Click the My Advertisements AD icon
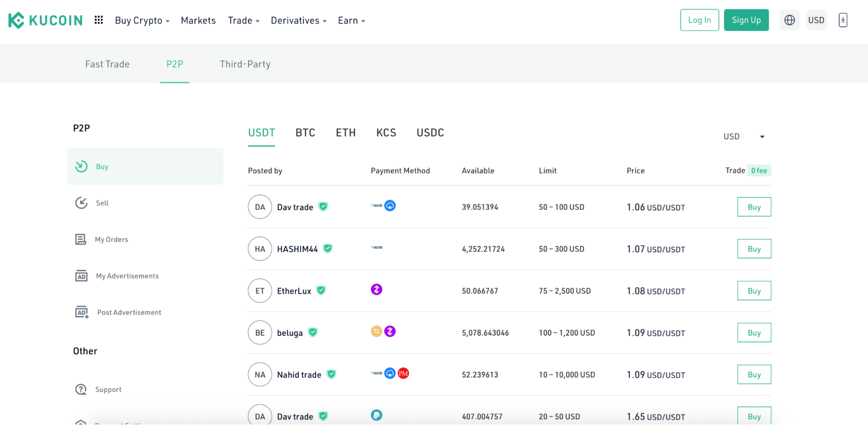 tap(81, 276)
